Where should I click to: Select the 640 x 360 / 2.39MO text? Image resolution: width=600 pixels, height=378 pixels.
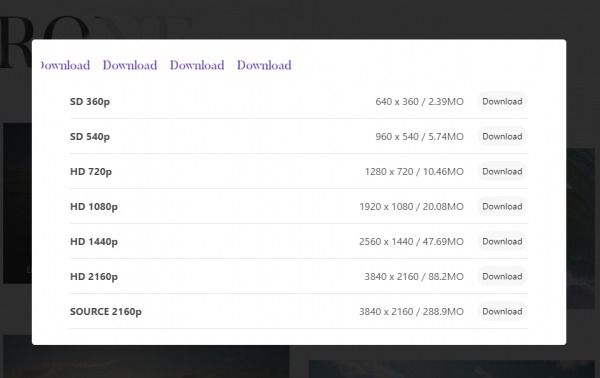click(419, 101)
